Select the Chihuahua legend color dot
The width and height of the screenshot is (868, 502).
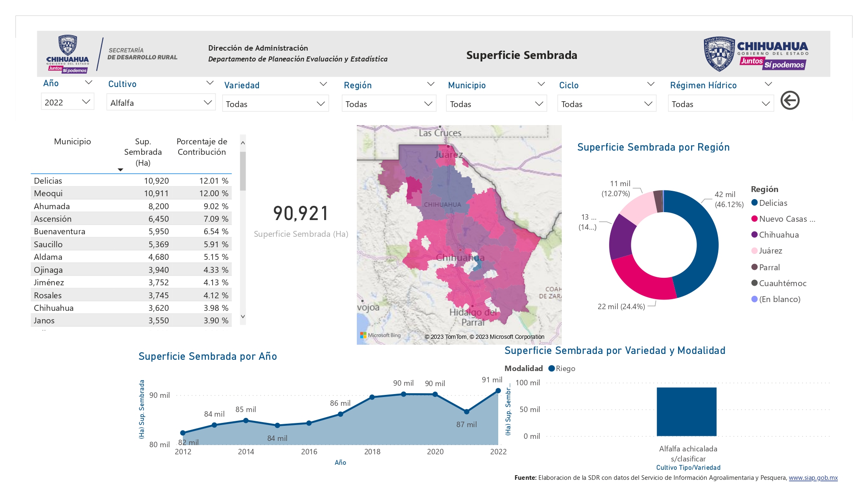click(754, 234)
